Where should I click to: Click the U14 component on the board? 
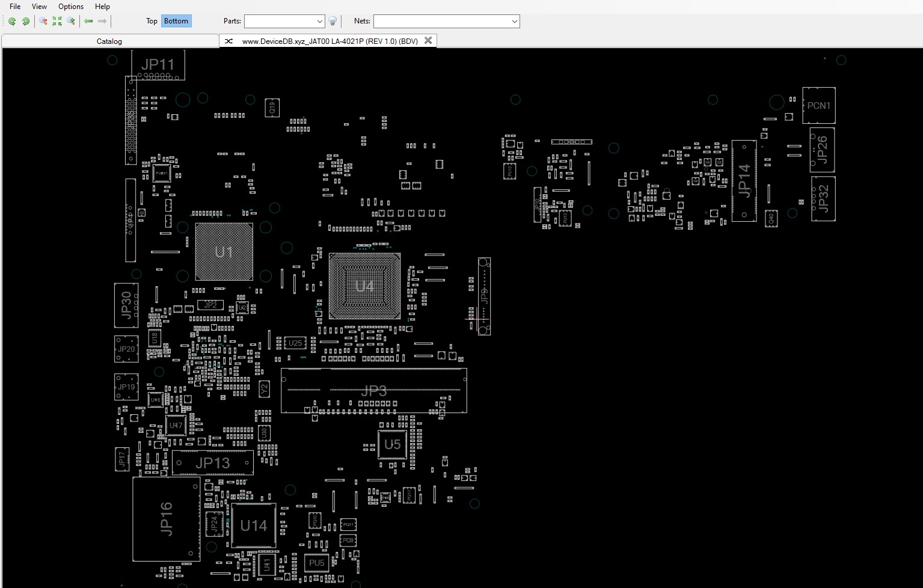[x=253, y=526]
